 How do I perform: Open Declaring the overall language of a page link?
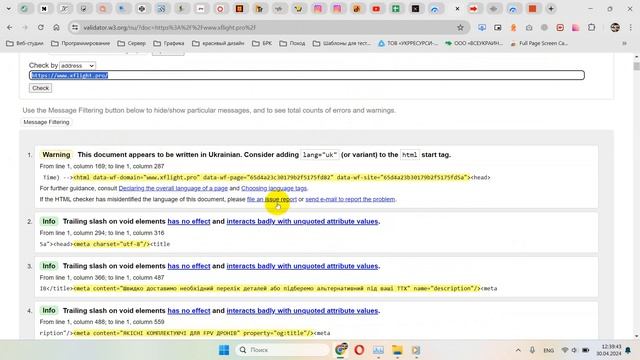pyautogui.click(x=173, y=188)
